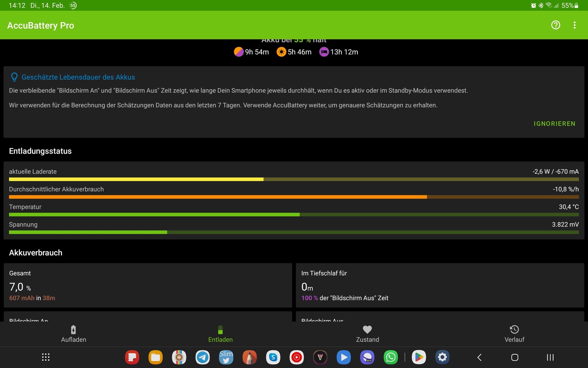This screenshot has width=588, height=368.
Task: Select the 30,4 °C temperature value
Action: [x=569, y=207]
